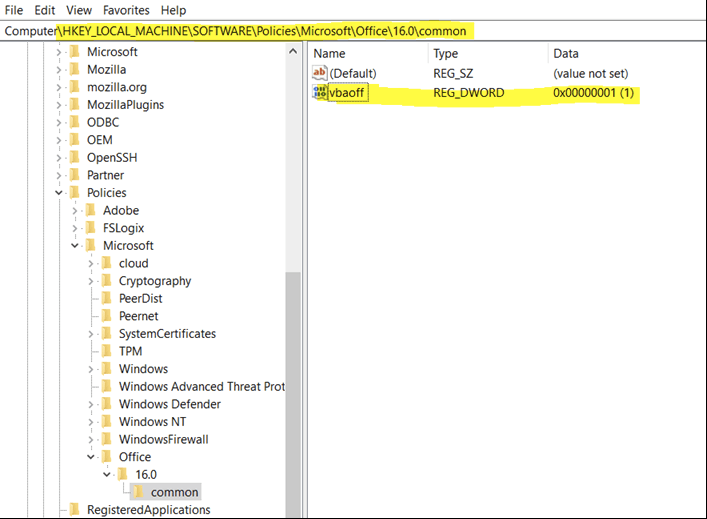Select the PeerDist folder icon
The height and width of the screenshot is (519, 707).
click(107, 298)
